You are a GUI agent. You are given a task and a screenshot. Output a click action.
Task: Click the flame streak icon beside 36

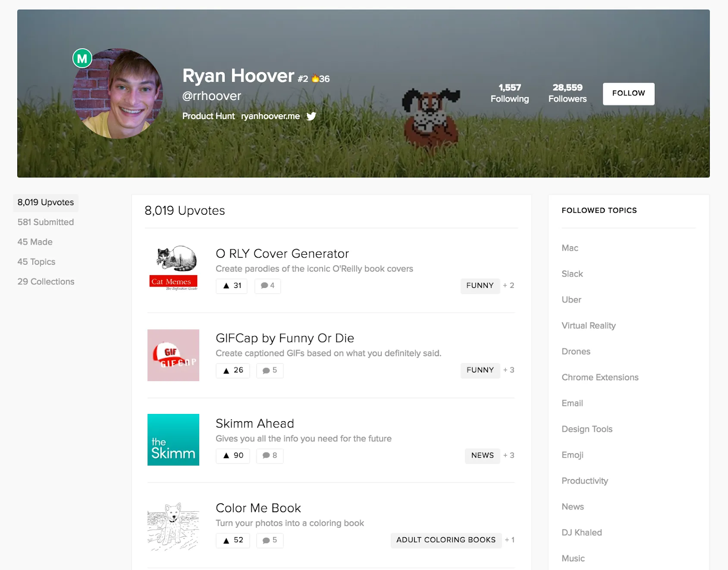coord(315,78)
